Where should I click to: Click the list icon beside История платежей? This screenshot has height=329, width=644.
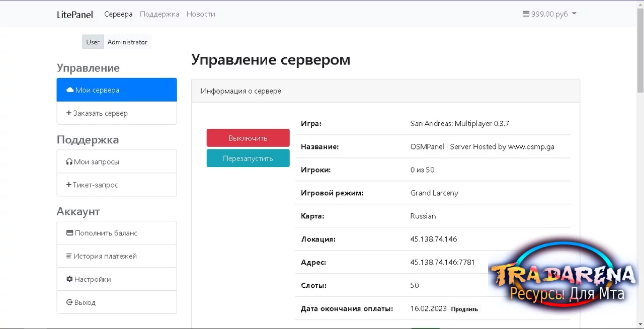point(69,256)
